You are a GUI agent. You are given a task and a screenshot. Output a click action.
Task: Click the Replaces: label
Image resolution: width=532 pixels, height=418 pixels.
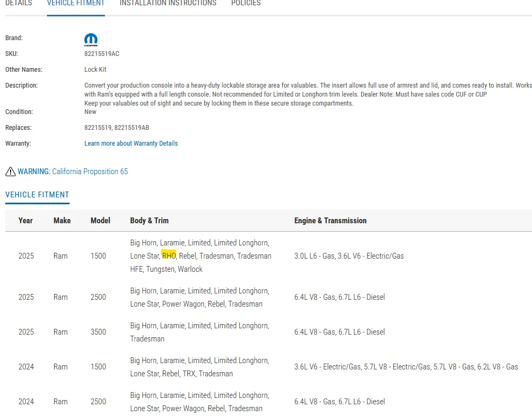tap(18, 128)
